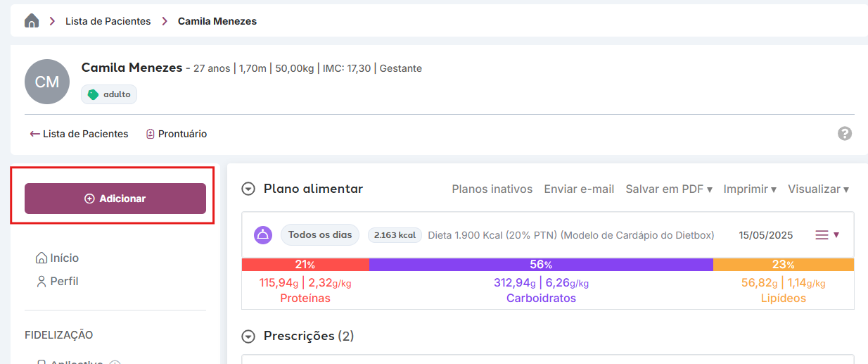Open the Imprimir dropdown

(x=750, y=189)
